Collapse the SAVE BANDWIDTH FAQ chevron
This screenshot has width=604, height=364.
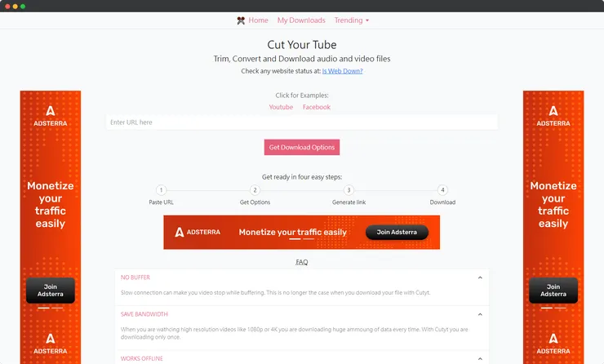pos(480,314)
